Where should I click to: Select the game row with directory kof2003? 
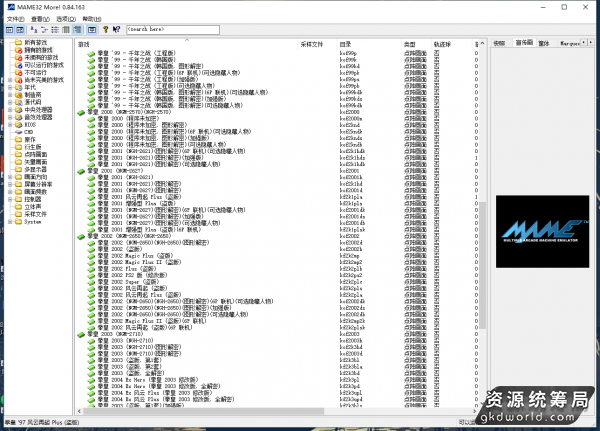click(x=276, y=334)
